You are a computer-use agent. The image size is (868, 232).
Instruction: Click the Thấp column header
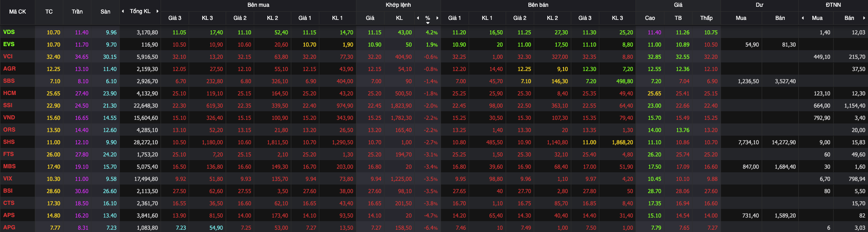pyautogui.click(x=707, y=18)
